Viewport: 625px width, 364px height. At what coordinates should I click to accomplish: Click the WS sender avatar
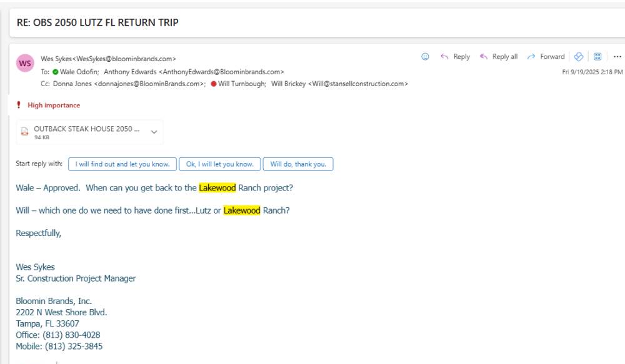click(x=26, y=64)
